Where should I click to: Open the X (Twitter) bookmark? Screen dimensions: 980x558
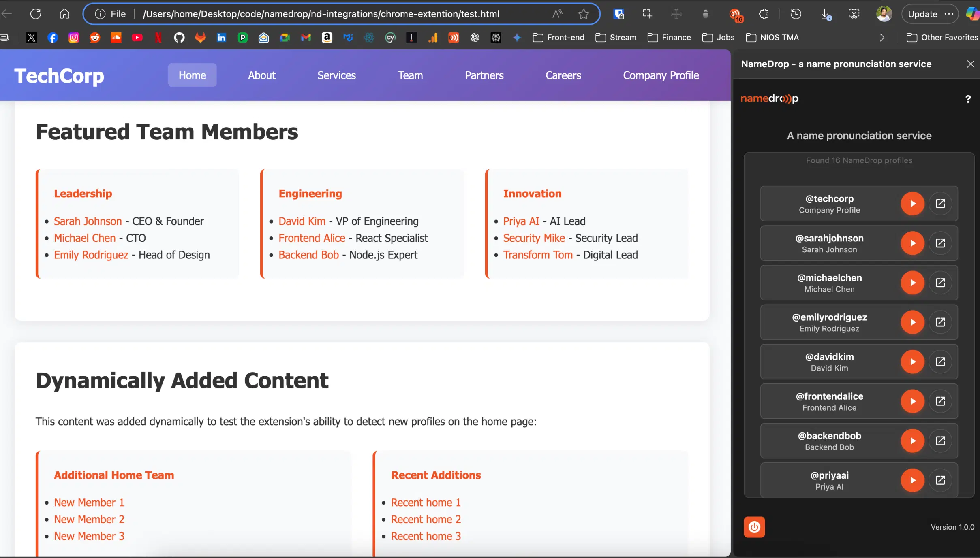coord(32,38)
